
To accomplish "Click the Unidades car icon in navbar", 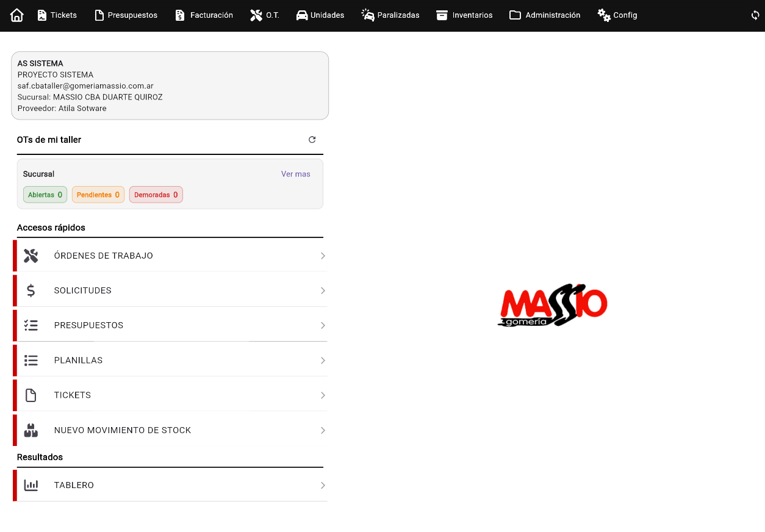I will click(x=302, y=15).
